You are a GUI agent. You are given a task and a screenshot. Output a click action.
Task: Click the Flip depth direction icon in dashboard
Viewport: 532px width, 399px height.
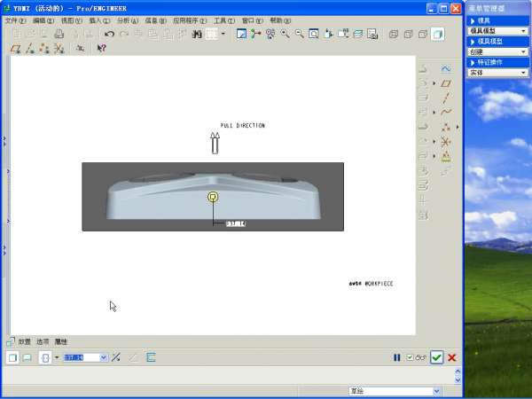tap(116, 357)
